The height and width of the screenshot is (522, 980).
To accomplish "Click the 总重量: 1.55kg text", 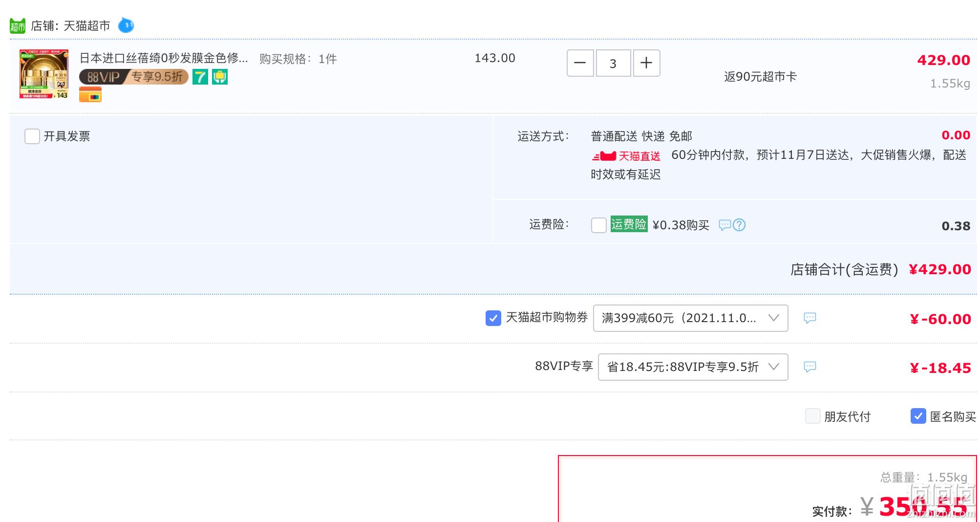I will coord(924,478).
